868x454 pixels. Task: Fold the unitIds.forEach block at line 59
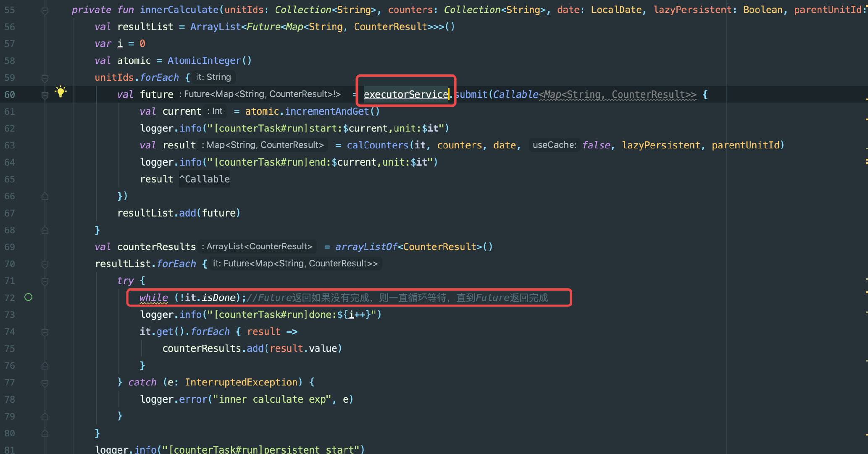coord(45,78)
